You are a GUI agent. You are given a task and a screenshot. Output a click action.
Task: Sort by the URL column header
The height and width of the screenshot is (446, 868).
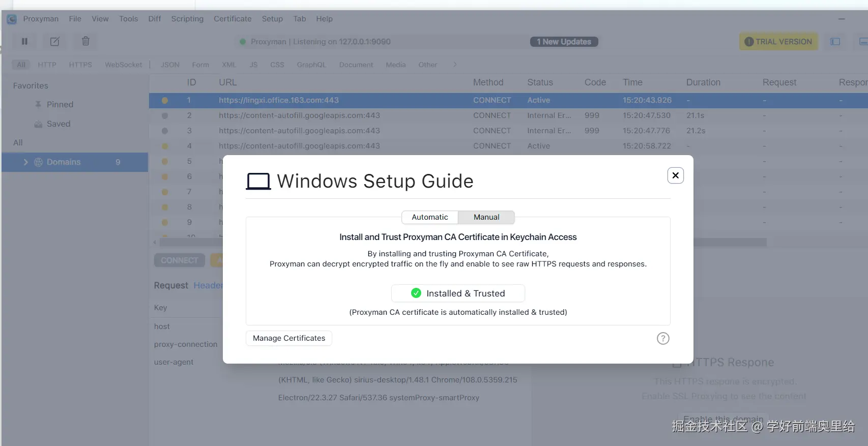click(x=228, y=82)
